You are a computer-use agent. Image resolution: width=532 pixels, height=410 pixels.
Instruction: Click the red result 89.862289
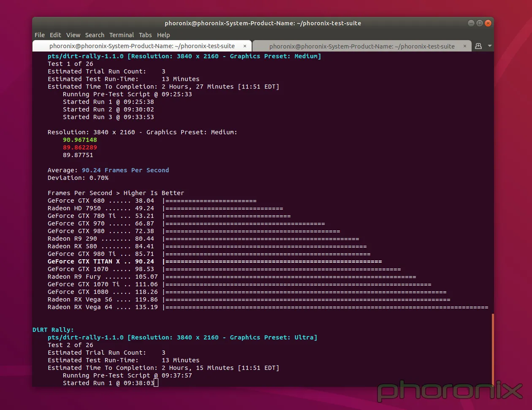click(x=80, y=147)
